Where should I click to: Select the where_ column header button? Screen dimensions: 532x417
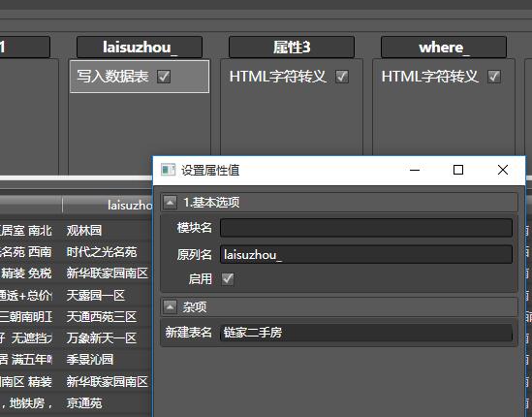pos(444,48)
